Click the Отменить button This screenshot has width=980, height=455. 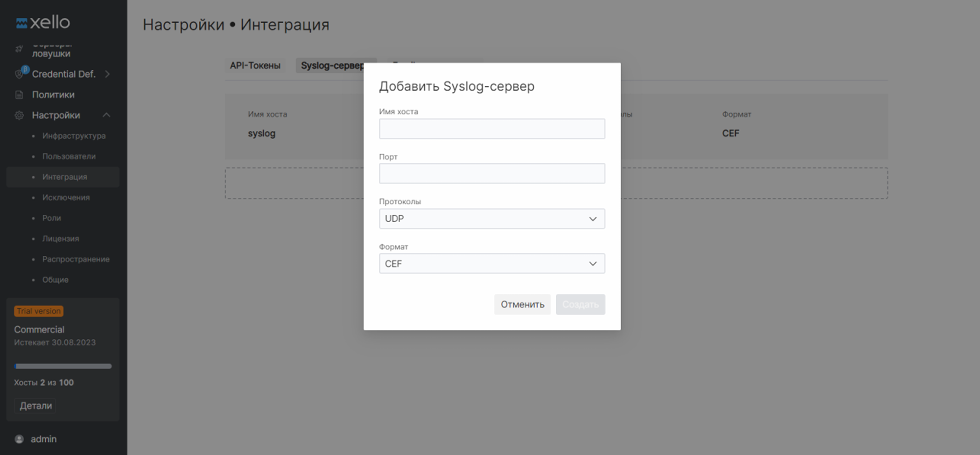click(x=522, y=304)
